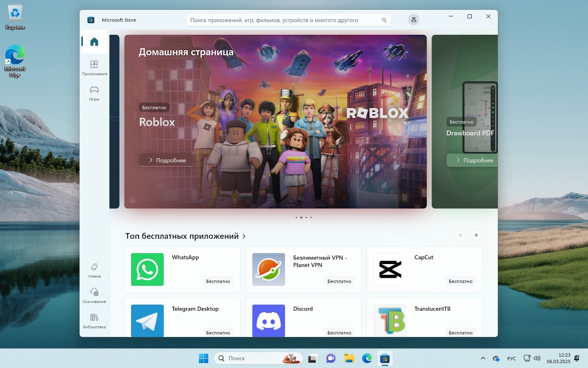Open the CapCut app icon

(x=390, y=269)
